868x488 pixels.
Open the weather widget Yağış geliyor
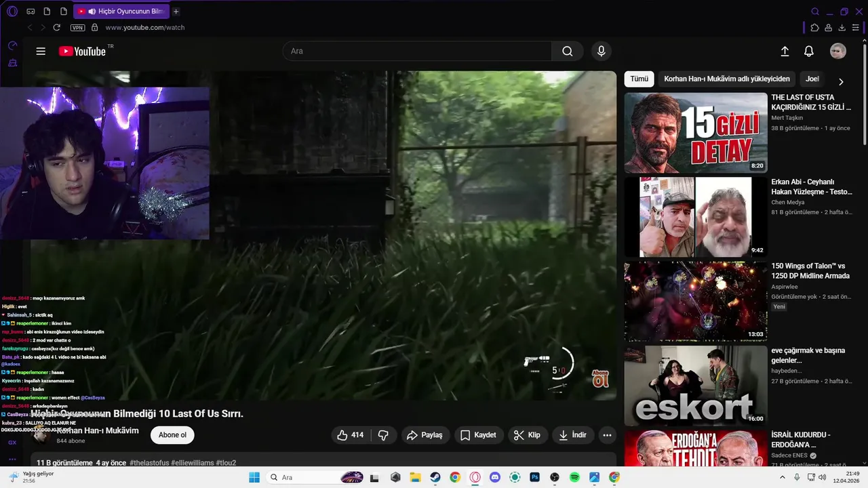coord(31,477)
